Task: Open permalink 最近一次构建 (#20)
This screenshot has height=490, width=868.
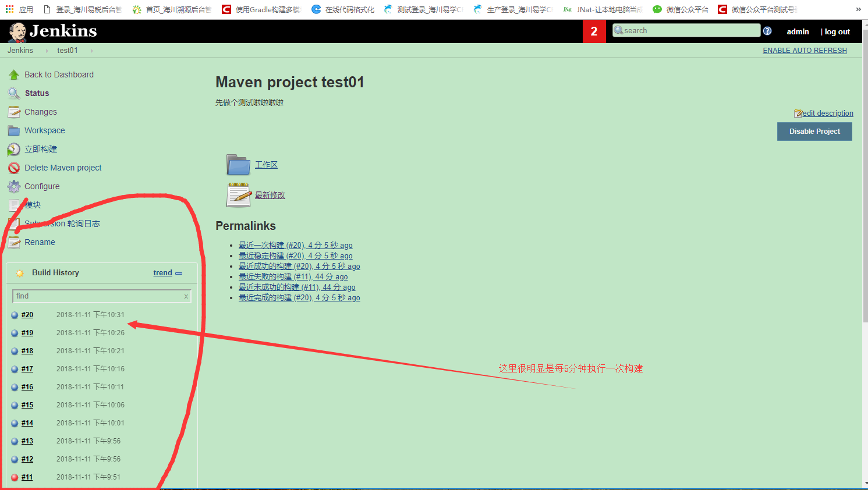Action: point(295,246)
